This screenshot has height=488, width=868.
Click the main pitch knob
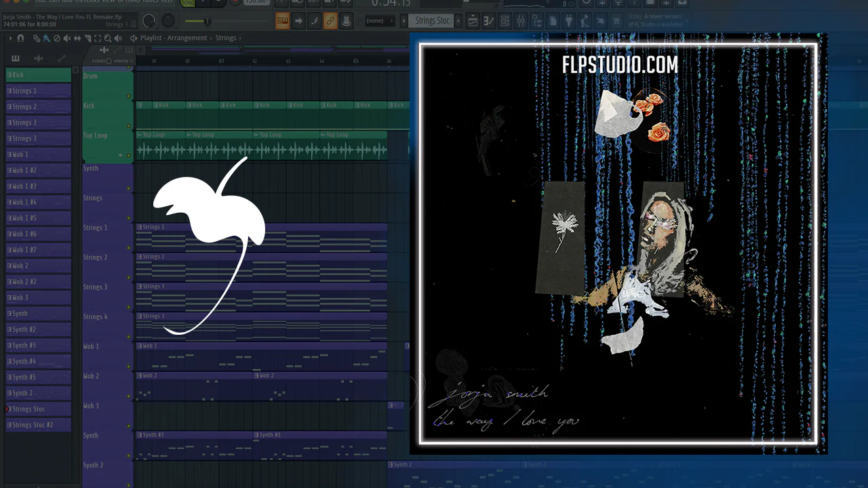(x=167, y=21)
